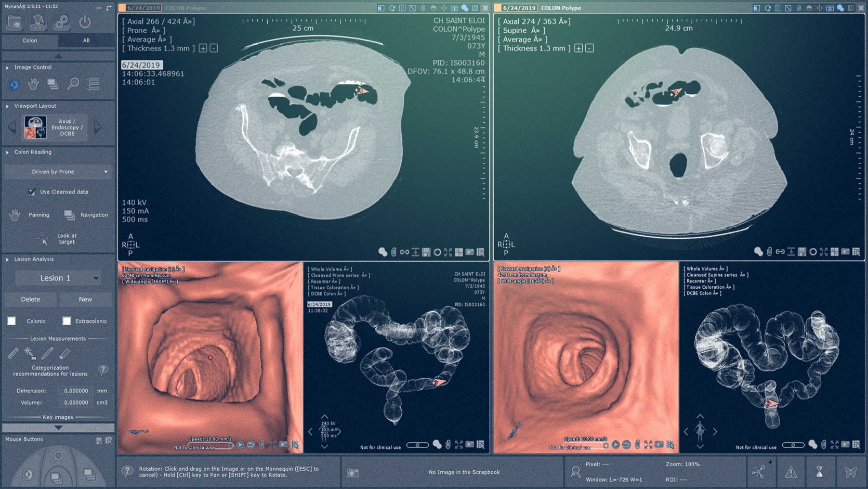Delete the selected lesion

pyautogui.click(x=31, y=300)
